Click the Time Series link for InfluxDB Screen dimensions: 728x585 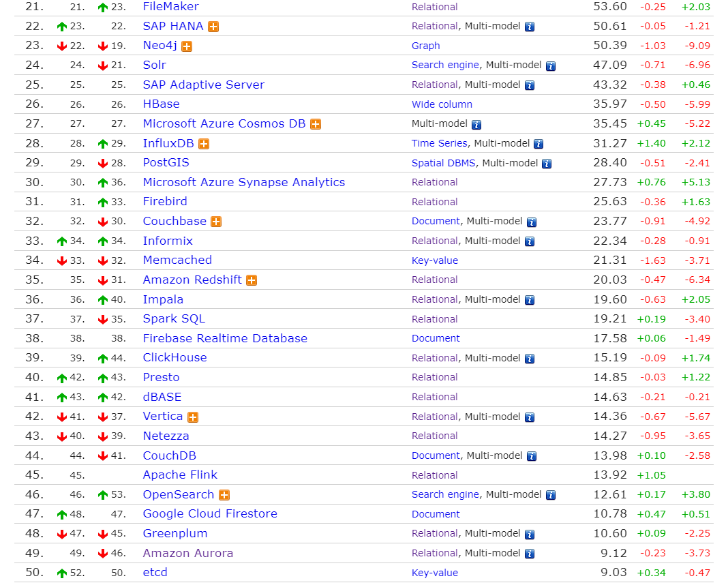(x=439, y=143)
